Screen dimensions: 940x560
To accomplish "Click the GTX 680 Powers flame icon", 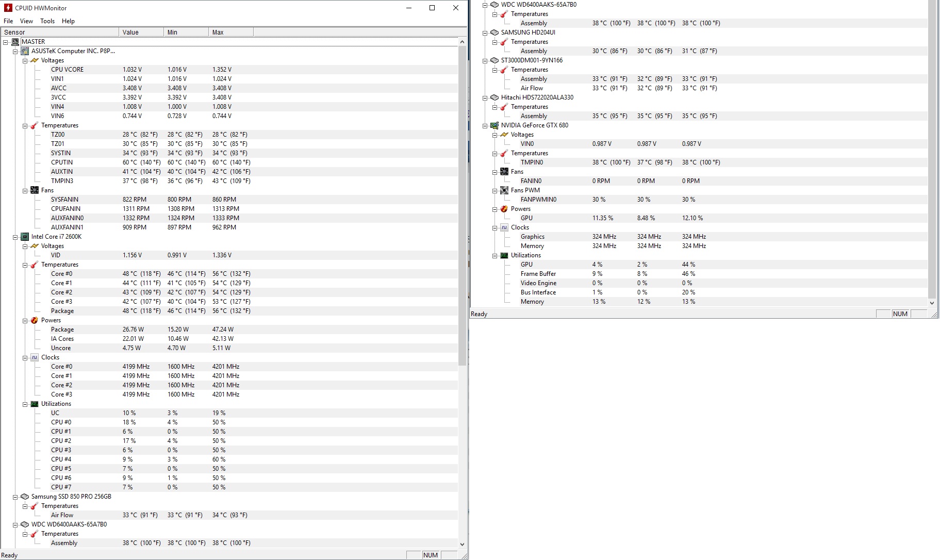I will [504, 209].
